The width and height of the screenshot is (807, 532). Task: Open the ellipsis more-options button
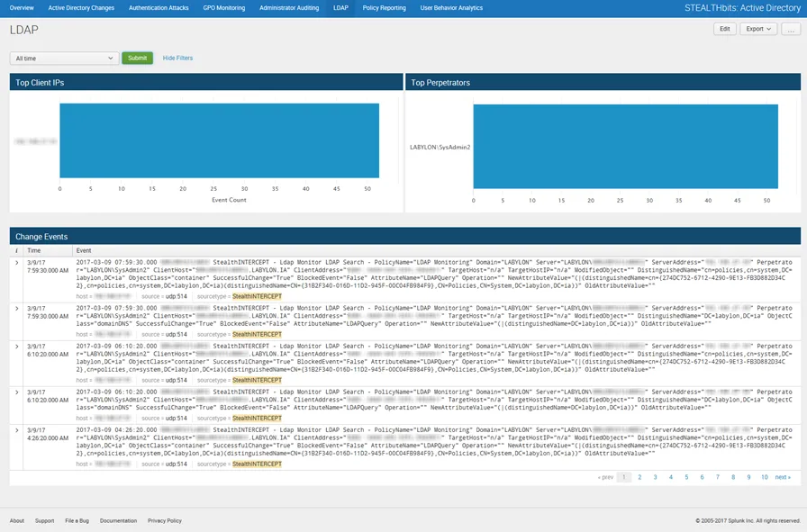click(791, 29)
